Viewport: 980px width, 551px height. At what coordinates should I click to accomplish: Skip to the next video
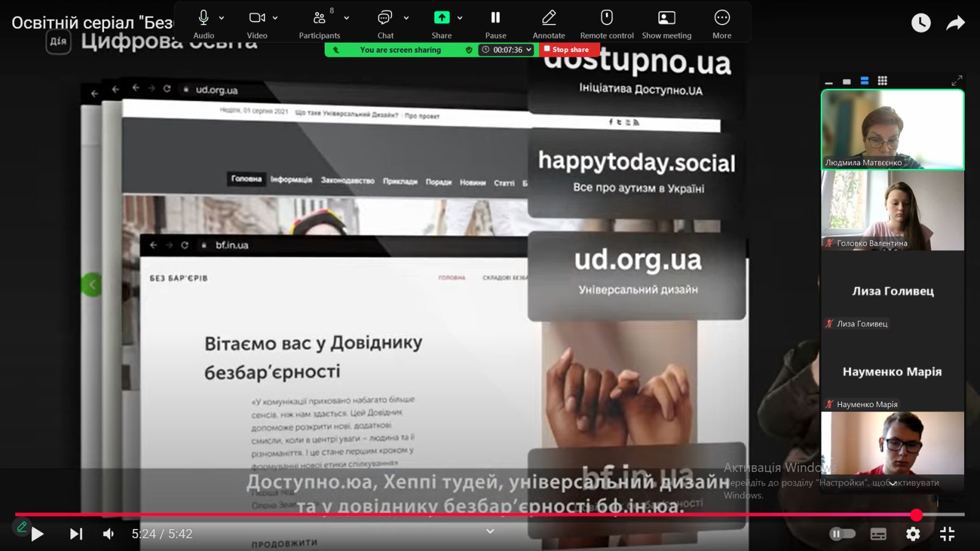coord(76,534)
